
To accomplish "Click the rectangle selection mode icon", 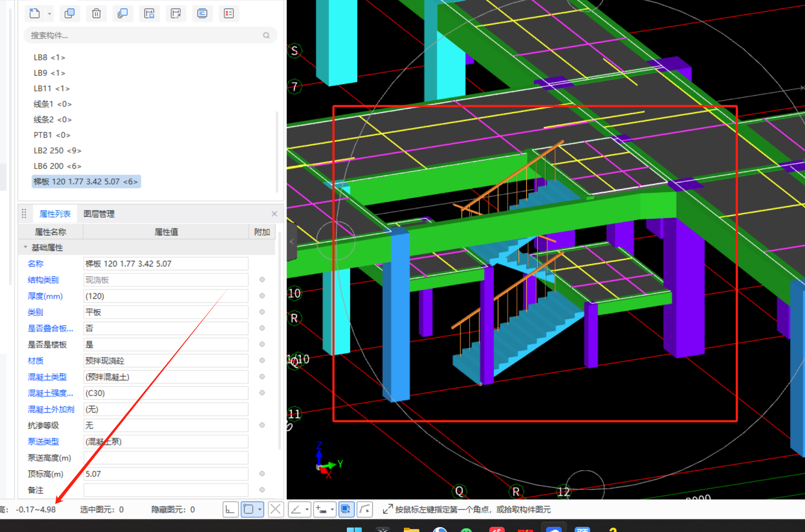I will click(x=248, y=509).
